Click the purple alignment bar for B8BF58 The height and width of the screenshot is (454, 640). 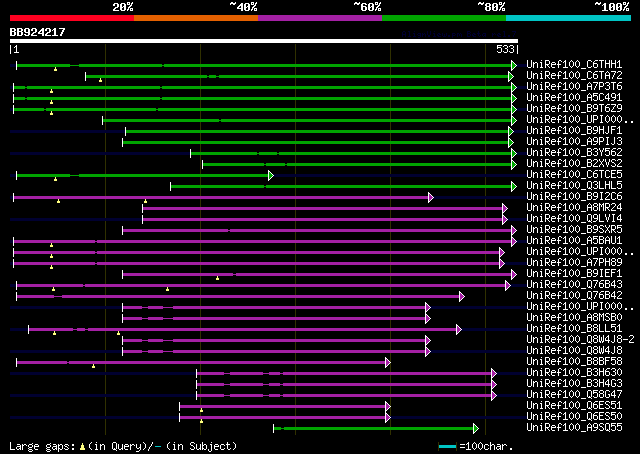point(201,363)
